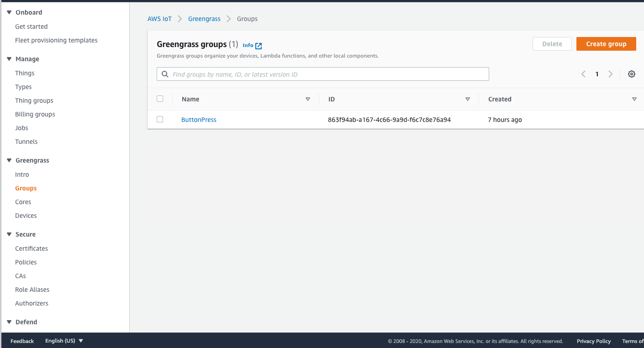Click the previous page chevron

(583, 74)
